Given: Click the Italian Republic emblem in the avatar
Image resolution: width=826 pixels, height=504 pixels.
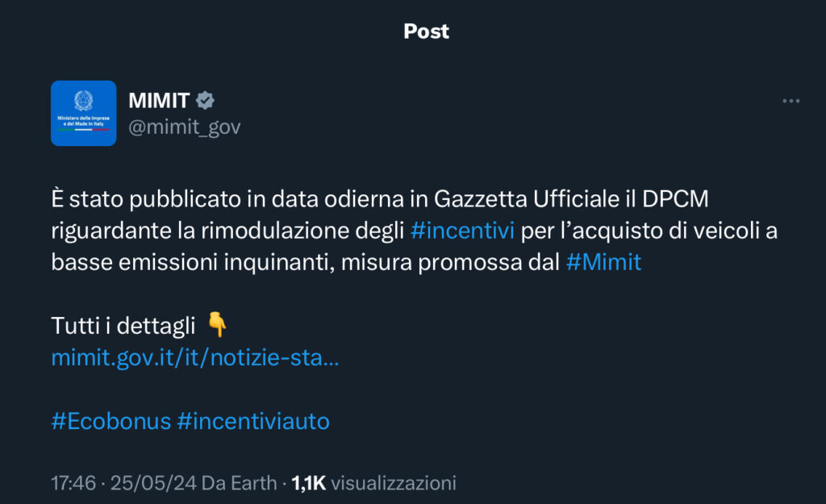Looking at the screenshot, I should pos(83,101).
